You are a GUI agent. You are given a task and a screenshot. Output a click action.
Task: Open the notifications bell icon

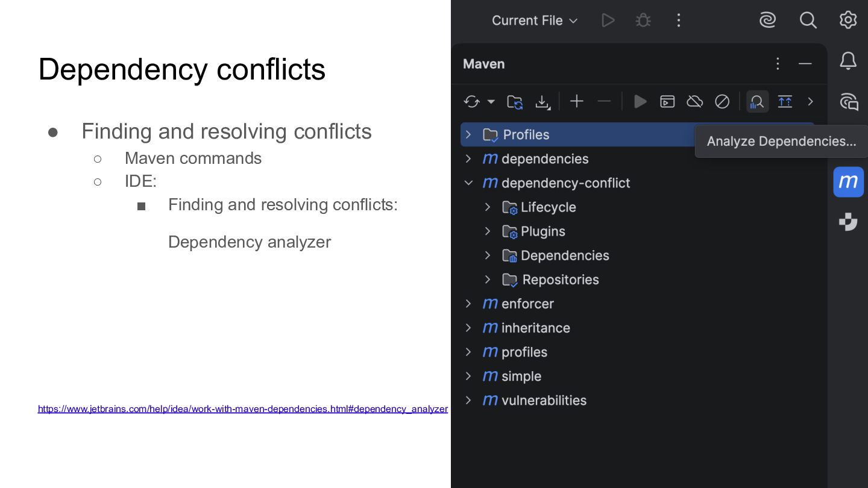pos(848,61)
